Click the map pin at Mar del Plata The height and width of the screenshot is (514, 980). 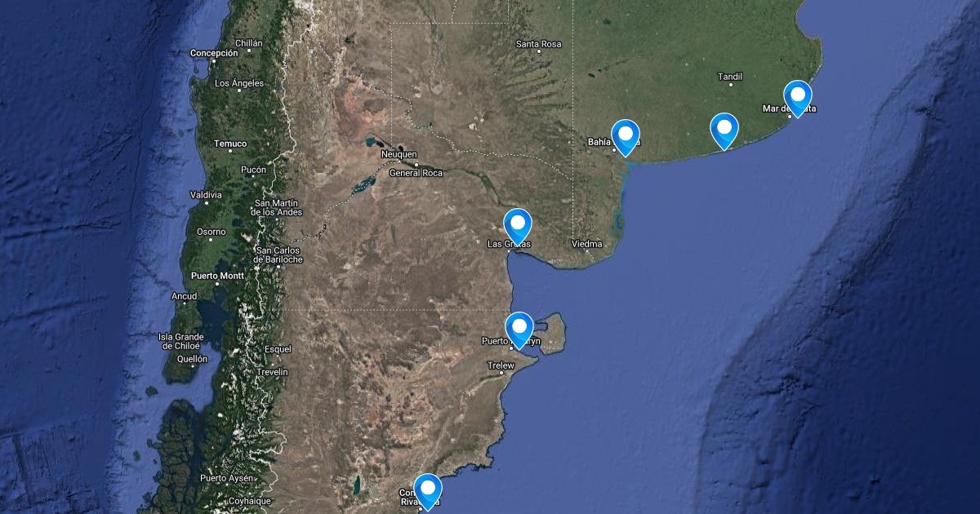[797, 97]
